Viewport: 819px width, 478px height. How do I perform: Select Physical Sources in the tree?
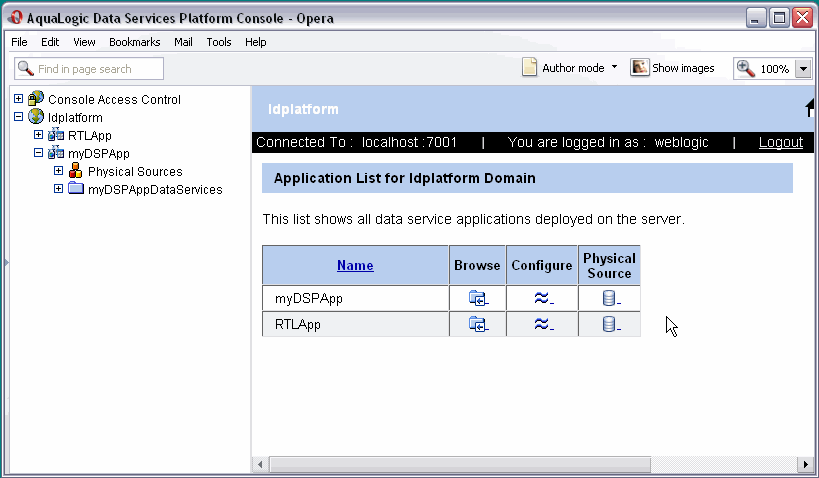click(135, 171)
